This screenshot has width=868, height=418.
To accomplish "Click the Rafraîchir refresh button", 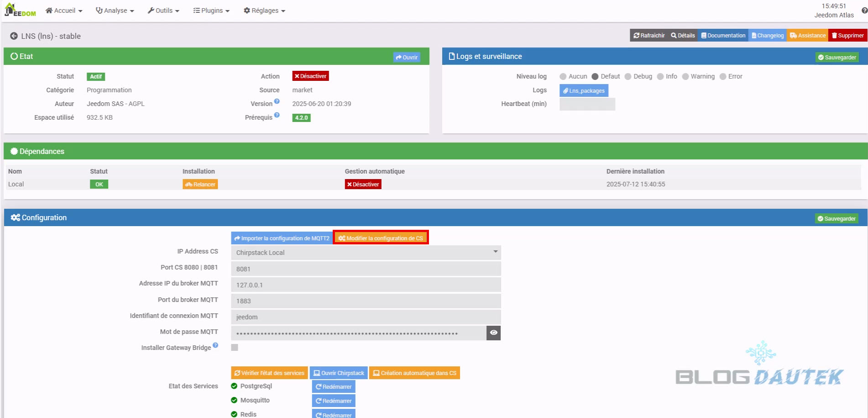I will [648, 36].
